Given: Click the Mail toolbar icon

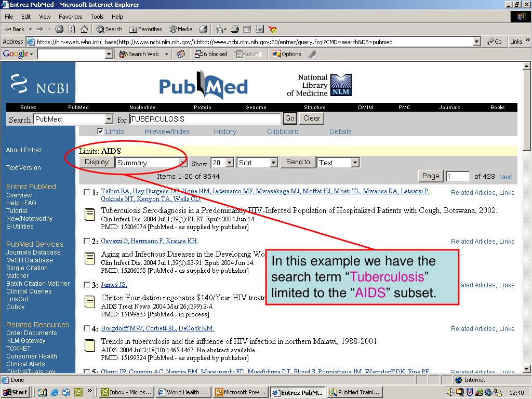Looking at the screenshot, I should pyautogui.click(x=220, y=29).
